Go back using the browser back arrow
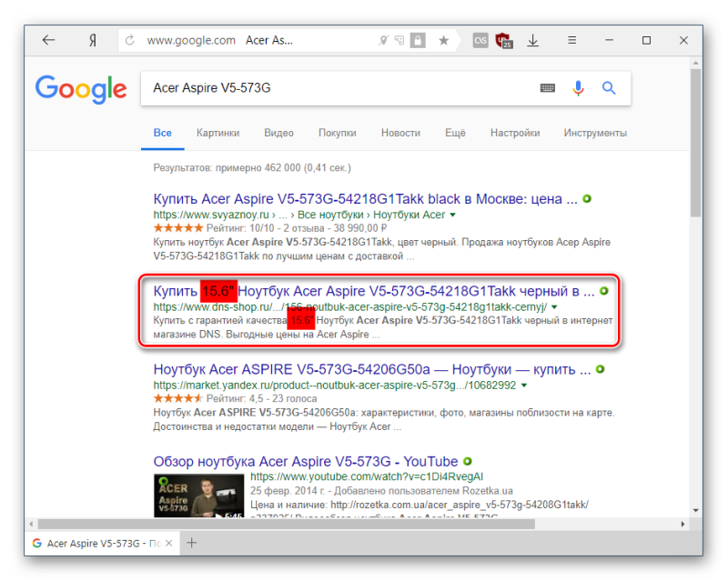 coord(49,40)
